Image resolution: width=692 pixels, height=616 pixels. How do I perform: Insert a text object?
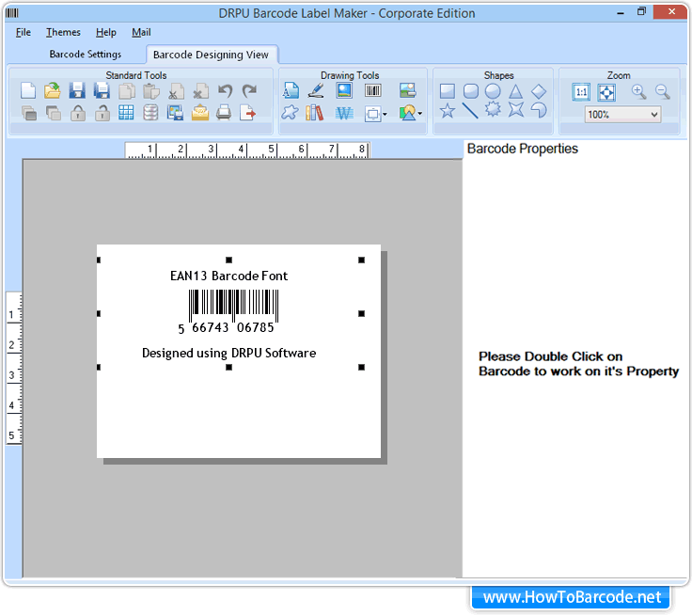291,91
